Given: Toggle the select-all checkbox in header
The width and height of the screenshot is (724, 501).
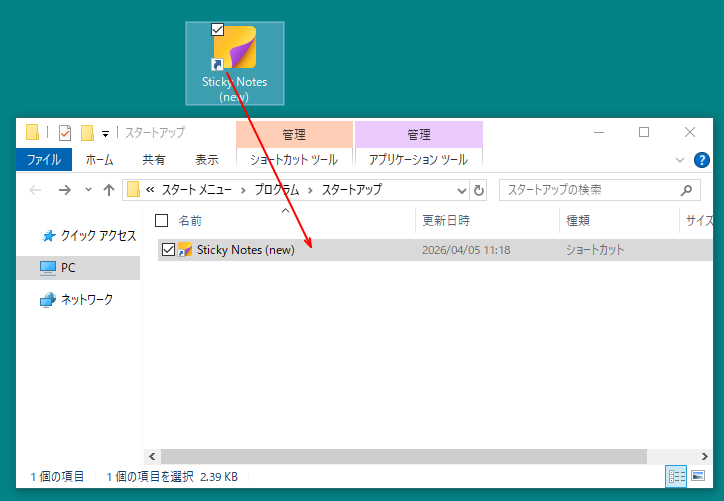Looking at the screenshot, I should (x=162, y=221).
